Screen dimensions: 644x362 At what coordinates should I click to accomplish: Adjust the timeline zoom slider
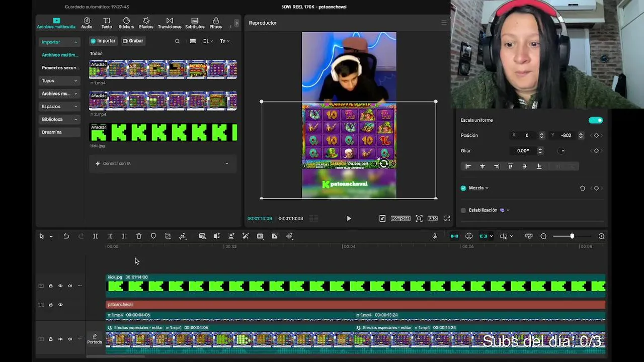pos(572,236)
